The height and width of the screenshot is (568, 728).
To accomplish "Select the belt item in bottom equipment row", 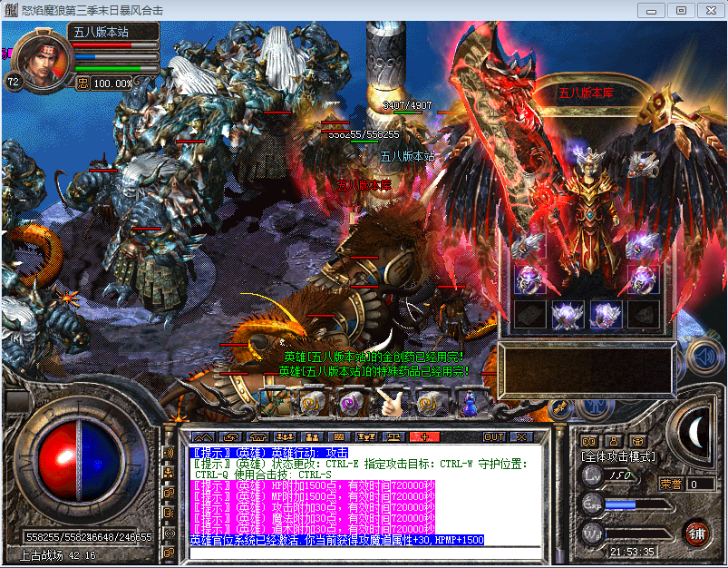I will 568,315.
